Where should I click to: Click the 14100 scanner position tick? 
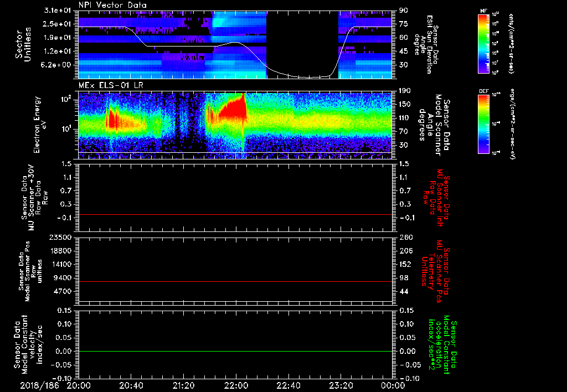pos(61,264)
